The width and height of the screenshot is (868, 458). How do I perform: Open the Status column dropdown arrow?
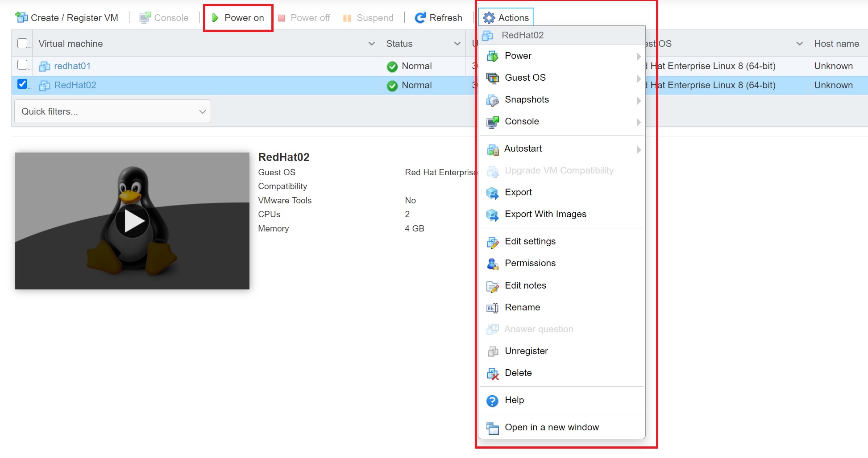(457, 44)
